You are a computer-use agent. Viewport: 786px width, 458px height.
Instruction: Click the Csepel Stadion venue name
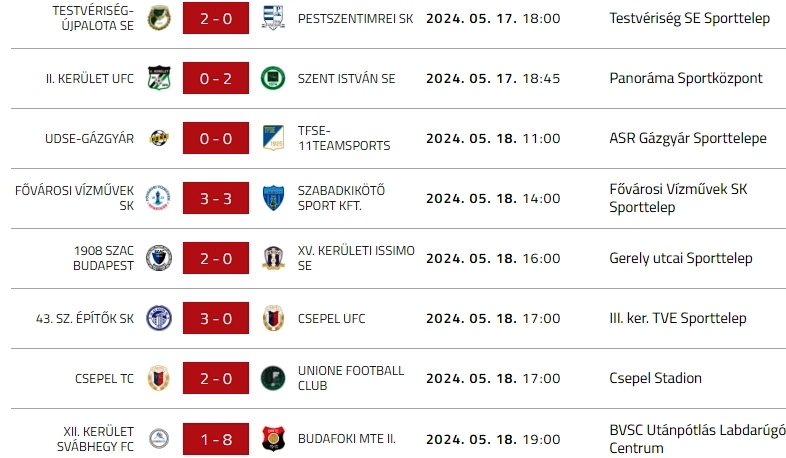(x=655, y=378)
